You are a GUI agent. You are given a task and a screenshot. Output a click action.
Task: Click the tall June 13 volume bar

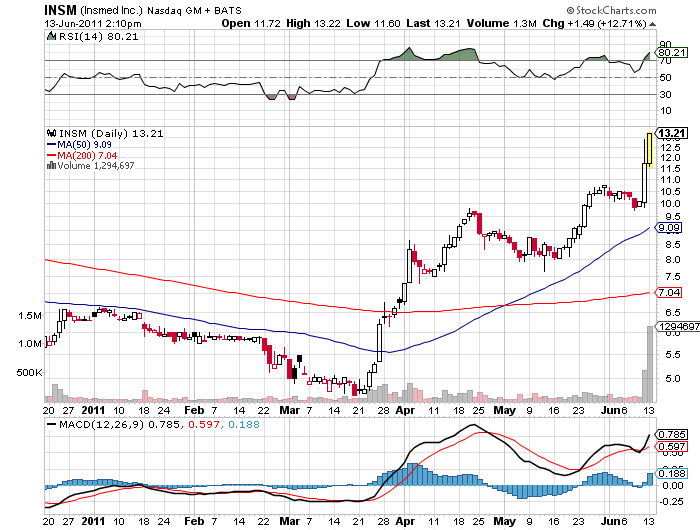(x=650, y=364)
